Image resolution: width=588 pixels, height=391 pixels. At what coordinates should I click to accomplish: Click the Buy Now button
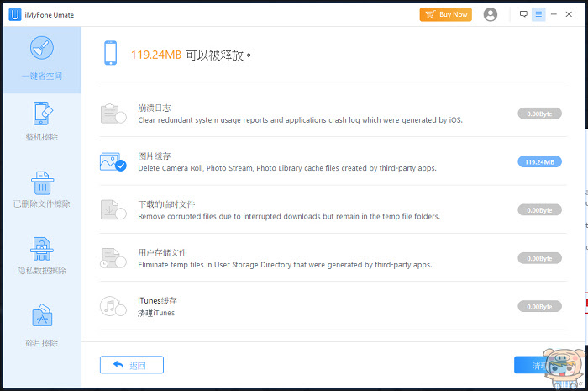click(x=445, y=14)
